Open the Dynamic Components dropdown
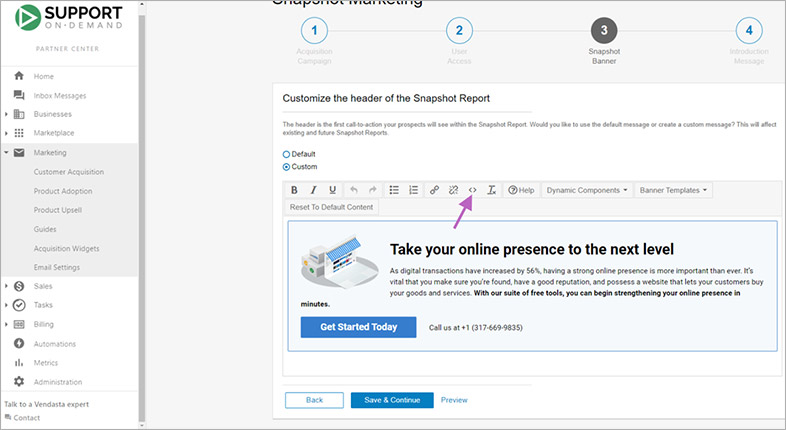Viewport: 786px width, 430px height. click(x=587, y=190)
